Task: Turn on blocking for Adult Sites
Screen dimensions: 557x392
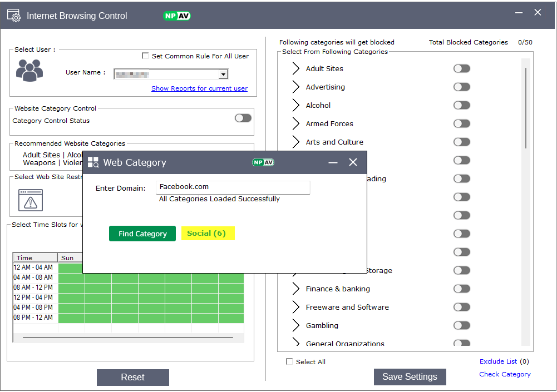Action: tap(461, 68)
